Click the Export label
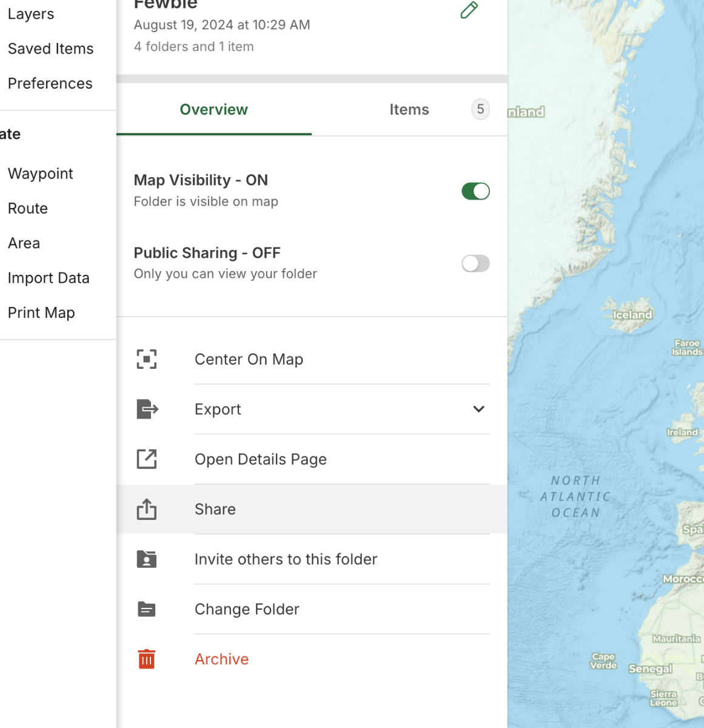This screenshot has height=728, width=704. [x=218, y=409]
